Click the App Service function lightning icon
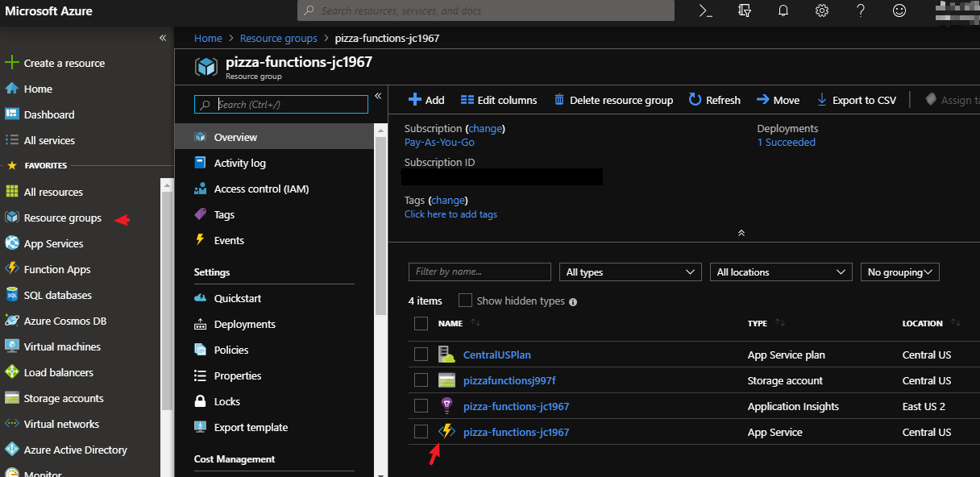980x477 pixels. pos(446,432)
